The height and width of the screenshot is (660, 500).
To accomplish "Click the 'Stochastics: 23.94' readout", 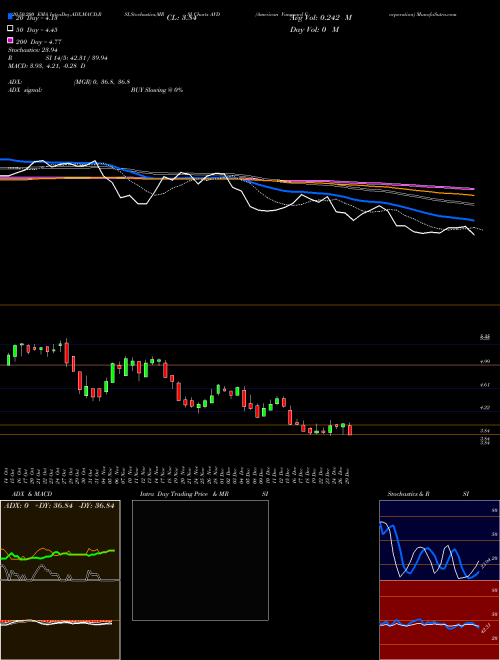I will point(32,50).
